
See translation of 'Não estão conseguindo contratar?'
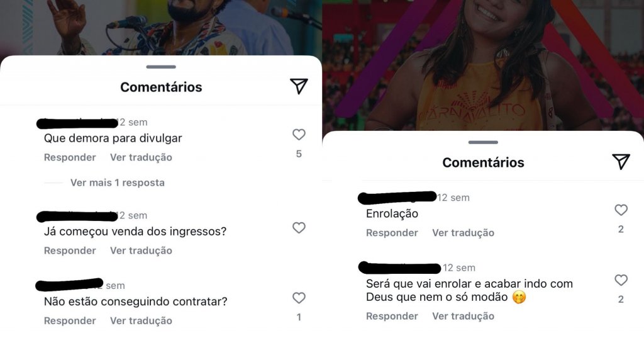pyautogui.click(x=141, y=321)
